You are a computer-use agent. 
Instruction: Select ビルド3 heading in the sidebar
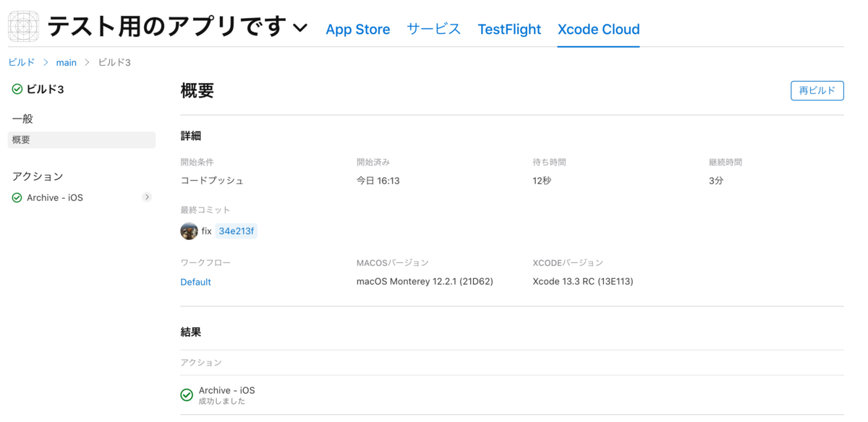pyautogui.click(x=45, y=89)
